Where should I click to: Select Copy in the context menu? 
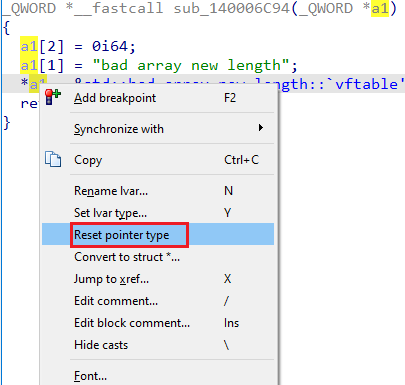coord(158,160)
